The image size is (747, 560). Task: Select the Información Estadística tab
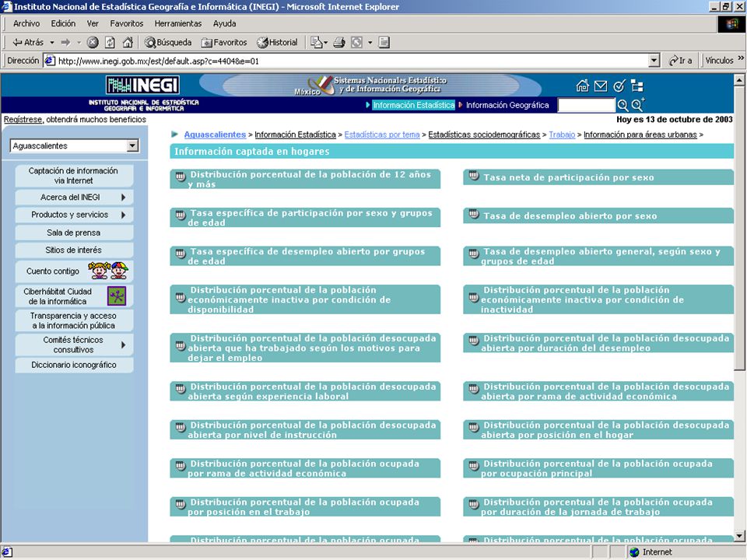point(413,105)
